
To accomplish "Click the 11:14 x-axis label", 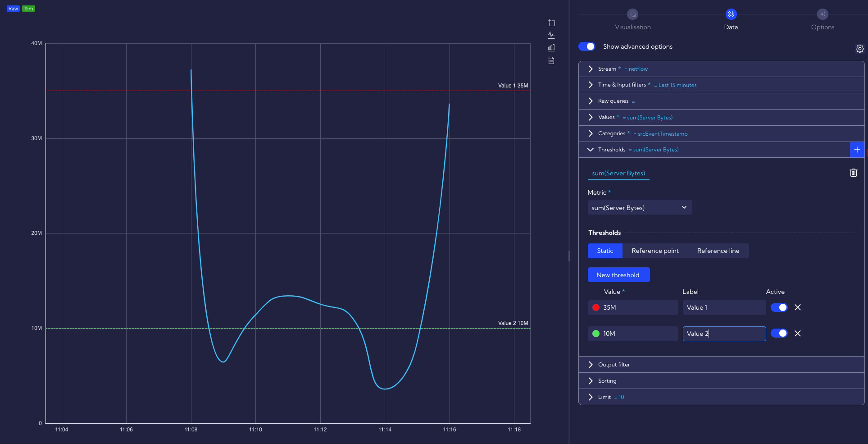I will pos(385,430).
